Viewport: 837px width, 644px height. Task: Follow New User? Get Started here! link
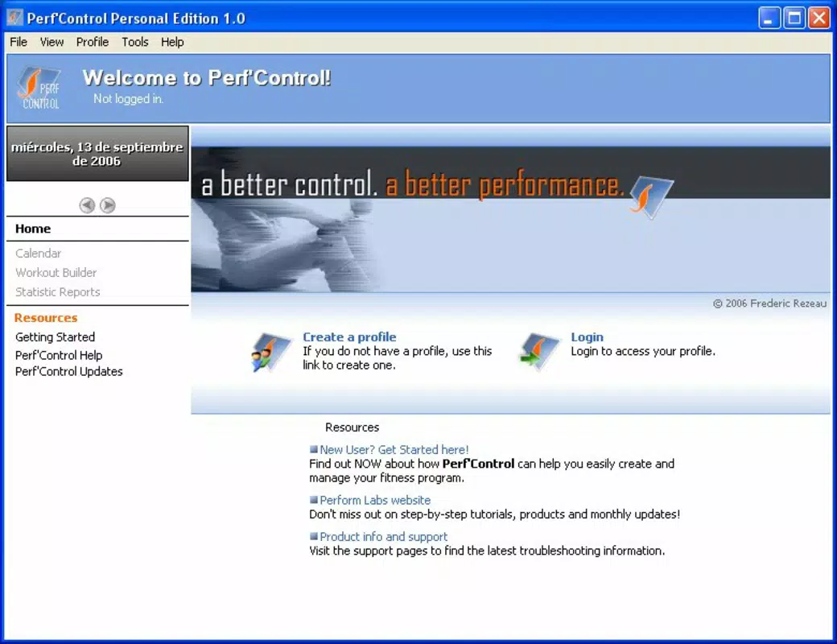[394, 450]
